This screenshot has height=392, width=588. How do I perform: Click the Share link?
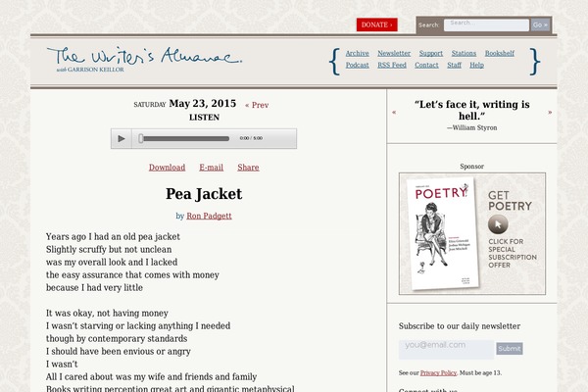coord(248,168)
